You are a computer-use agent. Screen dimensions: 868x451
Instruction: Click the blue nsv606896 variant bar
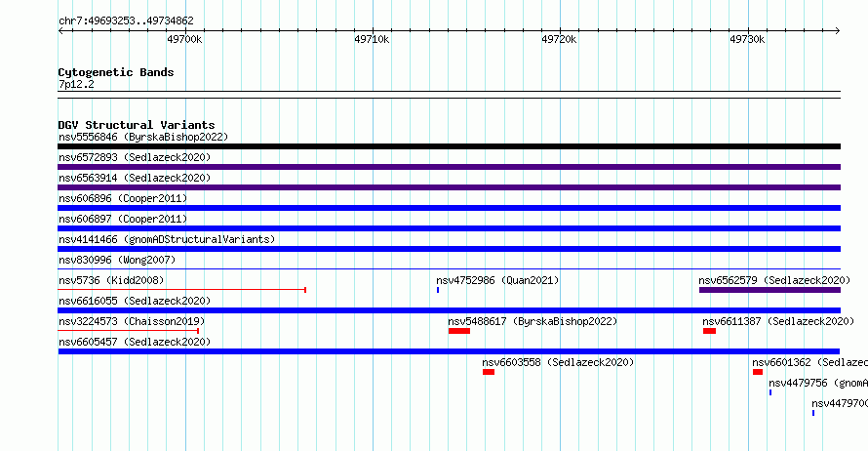(449, 208)
